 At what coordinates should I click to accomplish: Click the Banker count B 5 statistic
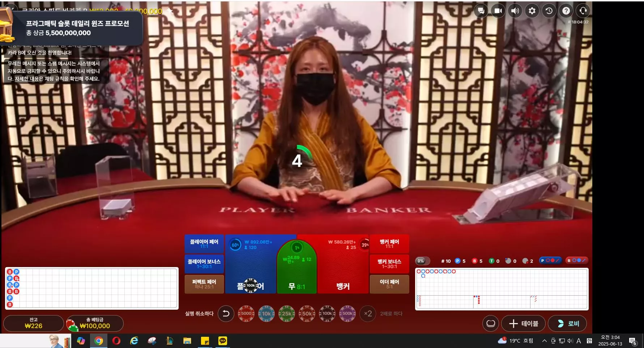pos(477,261)
